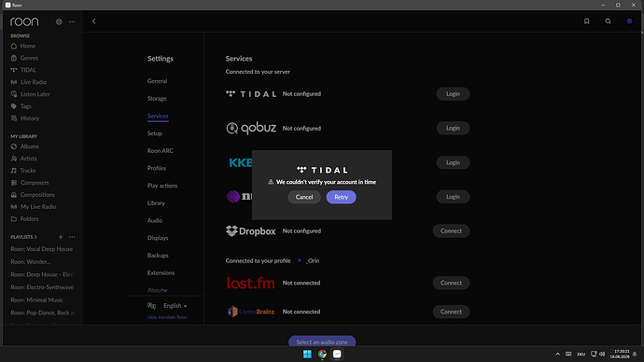Open Chrome from the taskbar
644x362 pixels.
[322, 354]
